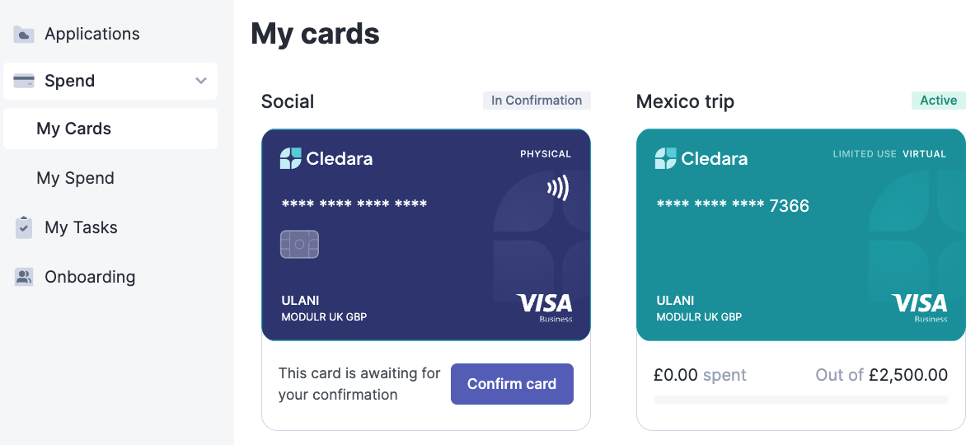The width and height of the screenshot is (980, 445).
Task: Click the chip icon on Social card
Action: 299,244
